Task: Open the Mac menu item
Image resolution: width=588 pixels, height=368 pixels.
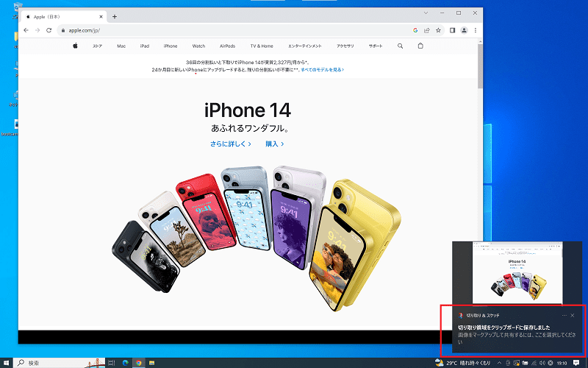Action: click(121, 46)
